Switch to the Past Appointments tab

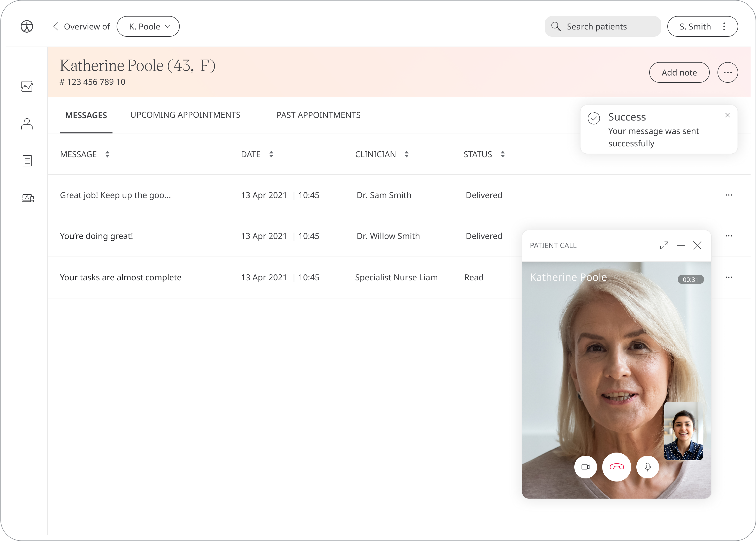319,115
